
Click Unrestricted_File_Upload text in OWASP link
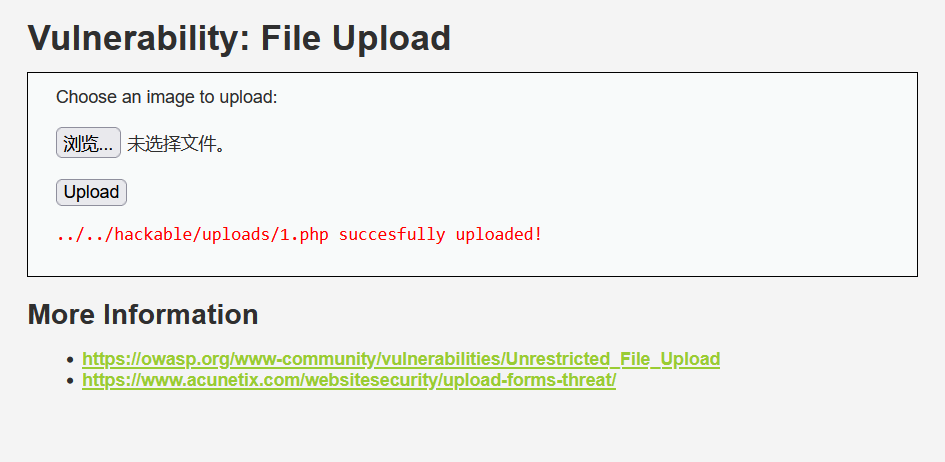[613, 359]
